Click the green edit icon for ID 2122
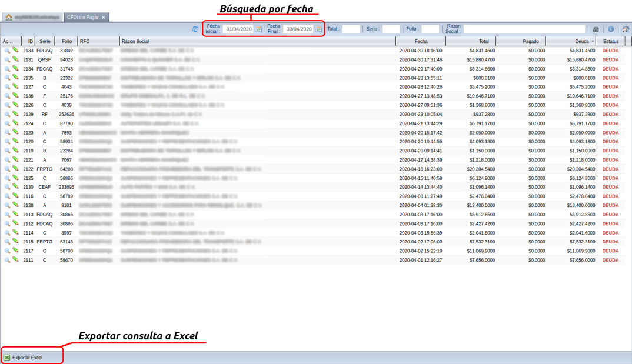This screenshot has height=364, width=632. pyautogui.click(x=15, y=169)
